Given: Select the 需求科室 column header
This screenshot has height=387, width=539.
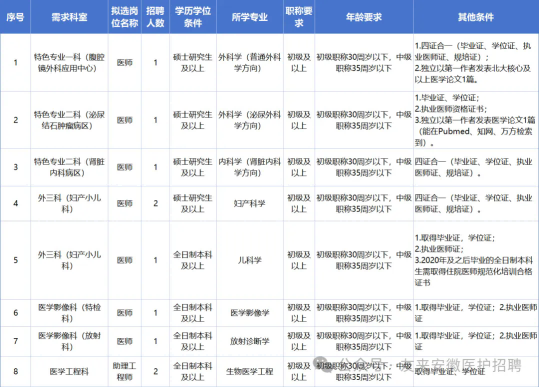Looking at the screenshot, I should point(69,17).
